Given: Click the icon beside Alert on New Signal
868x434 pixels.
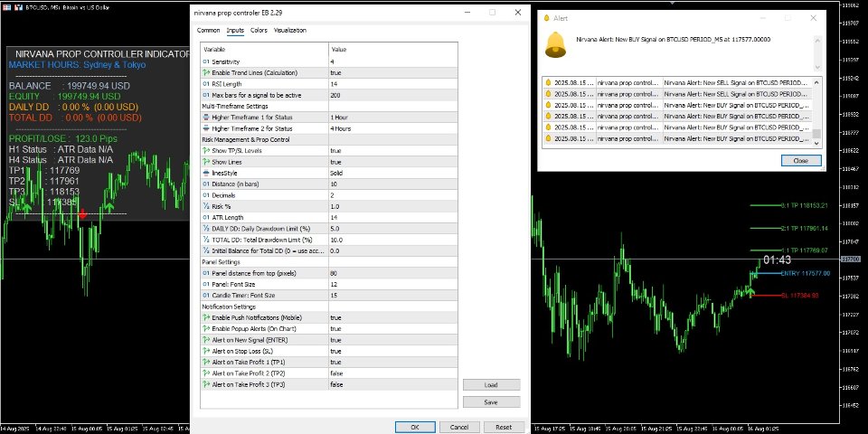Looking at the screenshot, I should pyautogui.click(x=206, y=340).
